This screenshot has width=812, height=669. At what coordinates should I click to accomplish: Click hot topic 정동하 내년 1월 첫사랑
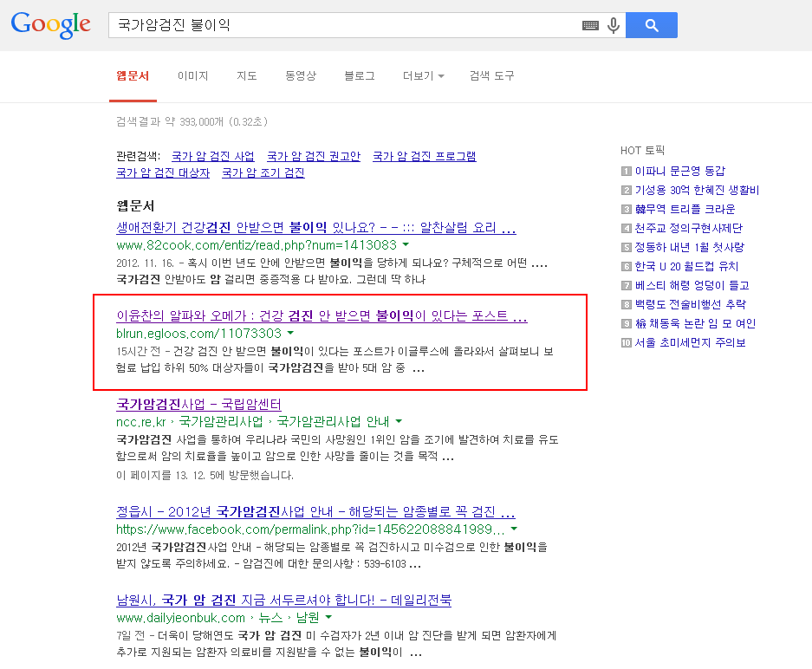(689, 248)
